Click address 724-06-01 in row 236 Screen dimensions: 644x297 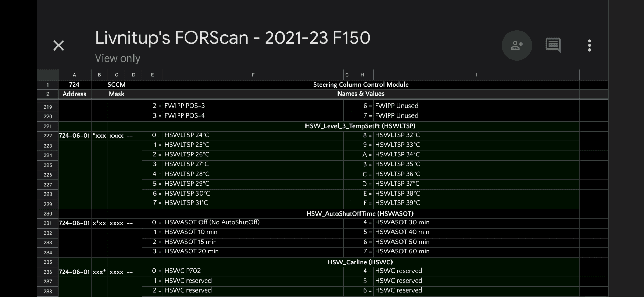click(x=75, y=272)
